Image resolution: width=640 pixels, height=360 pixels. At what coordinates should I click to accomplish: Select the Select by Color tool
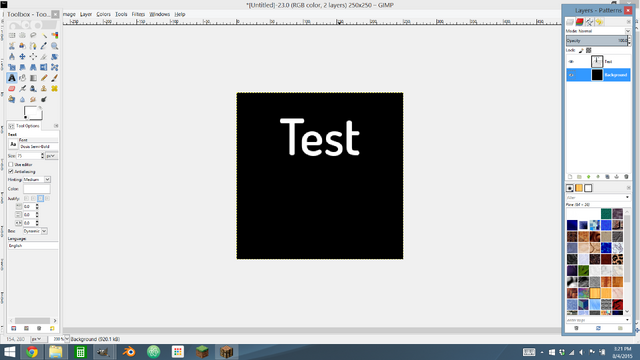(54, 35)
